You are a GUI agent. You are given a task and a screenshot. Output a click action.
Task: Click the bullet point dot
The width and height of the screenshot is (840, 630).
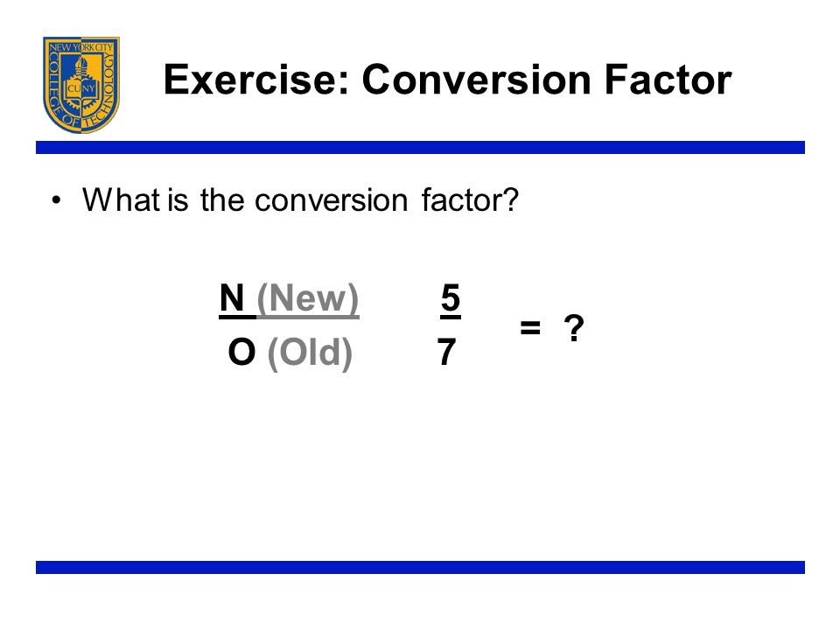[56, 201]
